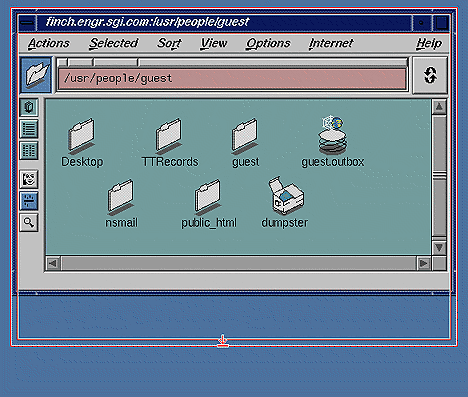This screenshot has width=468, height=397.
Task: Select the guest.outbox web jumpsite icon
Action: (x=332, y=135)
